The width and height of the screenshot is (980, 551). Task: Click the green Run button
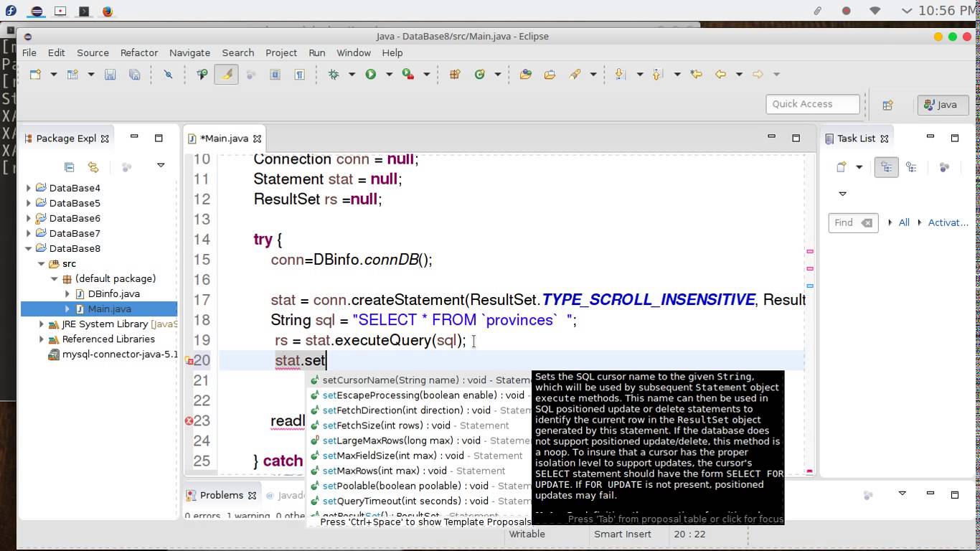pos(371,74)
